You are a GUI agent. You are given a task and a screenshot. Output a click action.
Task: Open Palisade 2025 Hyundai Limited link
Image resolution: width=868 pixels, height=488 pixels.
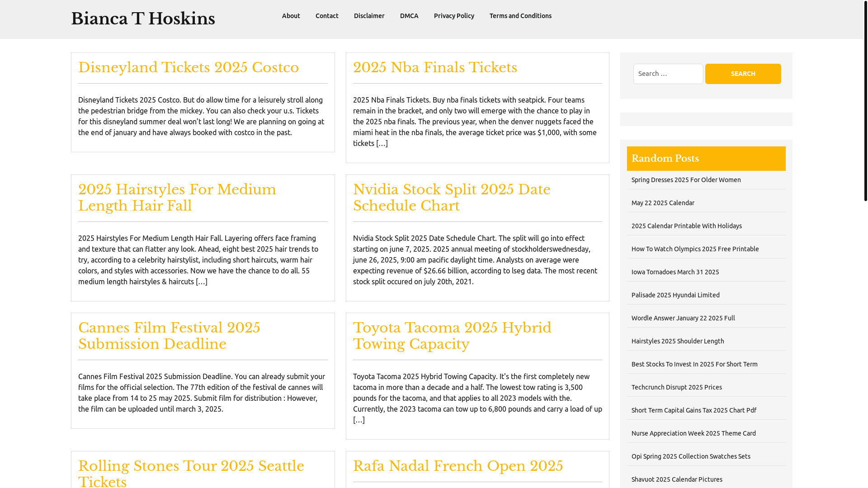(675, 295)
